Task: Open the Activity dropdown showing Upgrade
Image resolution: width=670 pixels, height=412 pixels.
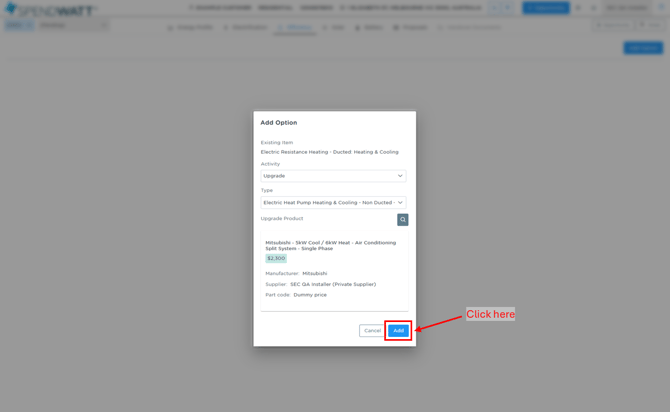Action: pyautogui.click(x=333, y=176)
